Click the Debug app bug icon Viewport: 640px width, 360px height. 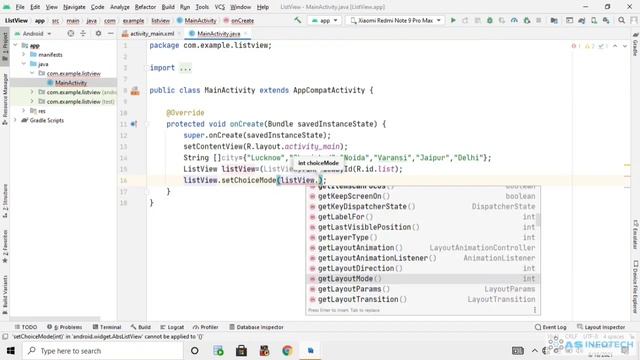pos(490,20)
